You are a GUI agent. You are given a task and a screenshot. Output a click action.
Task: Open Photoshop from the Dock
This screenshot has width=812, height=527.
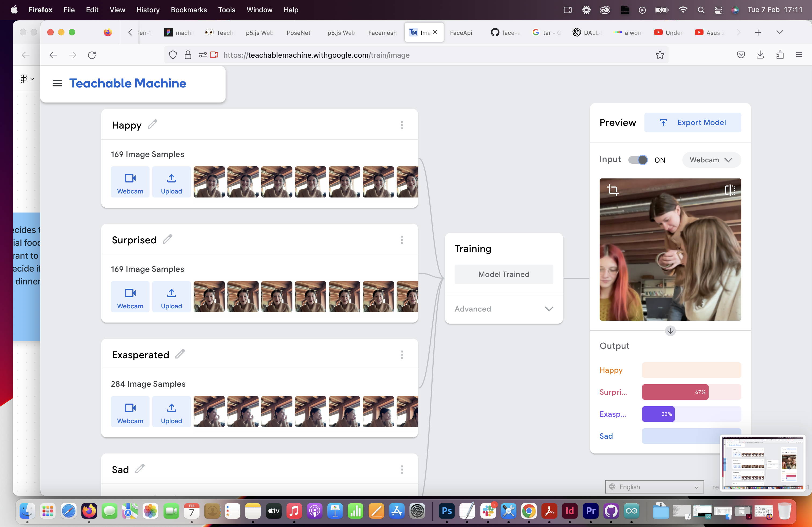tap(447, 511)
